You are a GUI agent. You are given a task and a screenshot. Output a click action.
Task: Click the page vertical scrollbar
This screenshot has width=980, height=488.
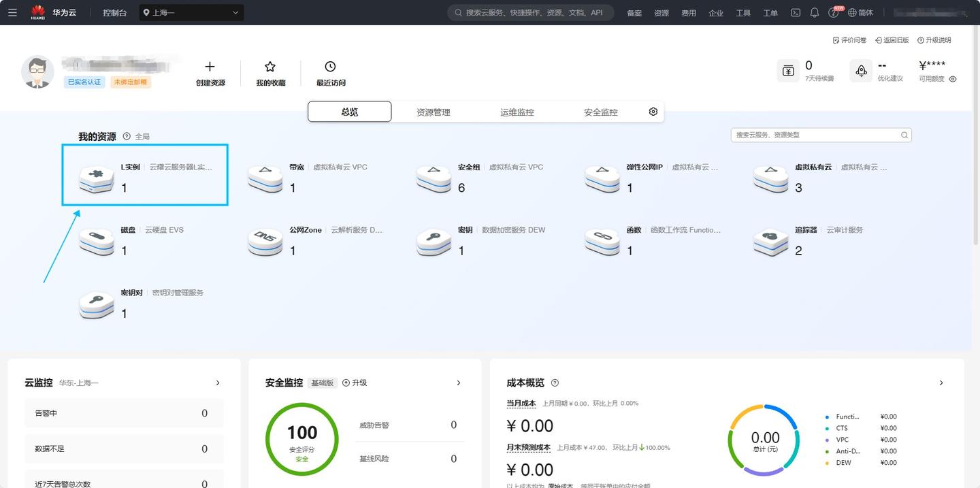(x=977, y=136)
